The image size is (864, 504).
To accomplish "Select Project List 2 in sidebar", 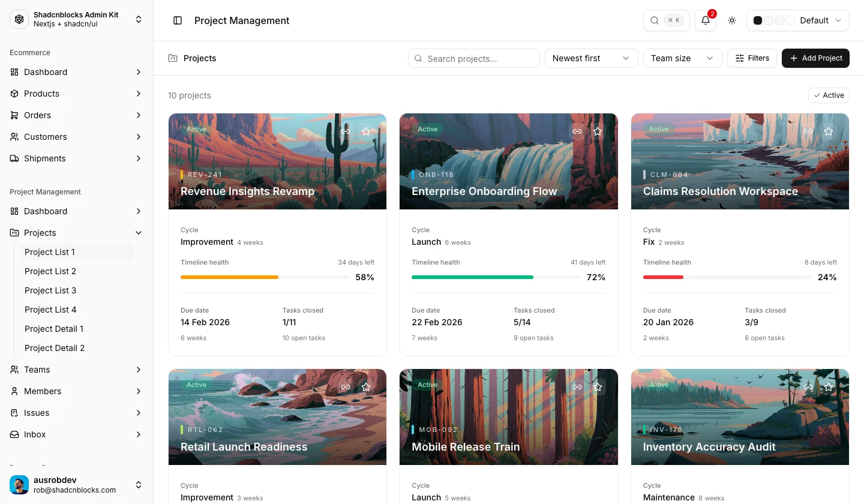I will 76,271.
